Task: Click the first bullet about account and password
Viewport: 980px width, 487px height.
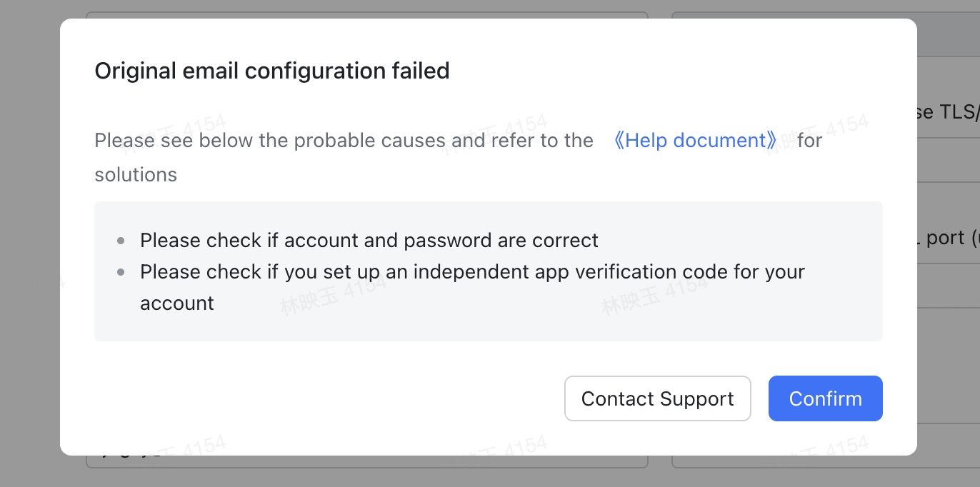Action: point(369,240)
